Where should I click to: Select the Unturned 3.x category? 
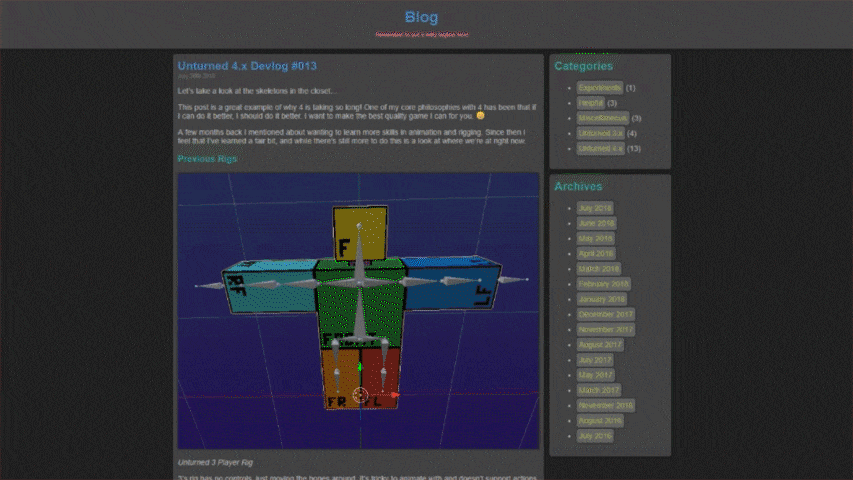601,133
